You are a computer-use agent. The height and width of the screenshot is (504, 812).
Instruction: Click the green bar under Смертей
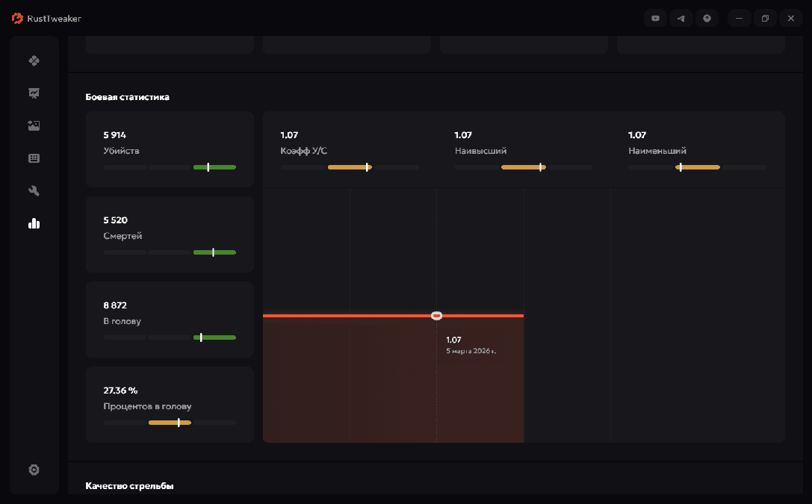(x=214, y=252)
